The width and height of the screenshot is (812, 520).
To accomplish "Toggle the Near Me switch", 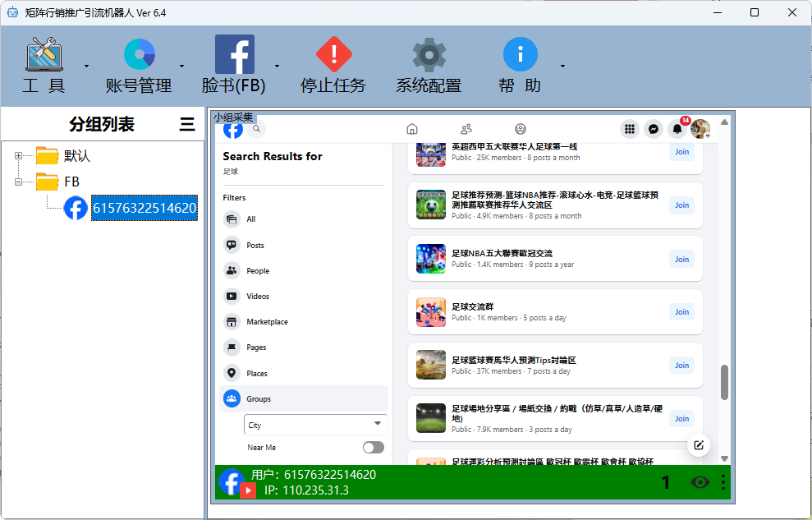I will point(374,448).
